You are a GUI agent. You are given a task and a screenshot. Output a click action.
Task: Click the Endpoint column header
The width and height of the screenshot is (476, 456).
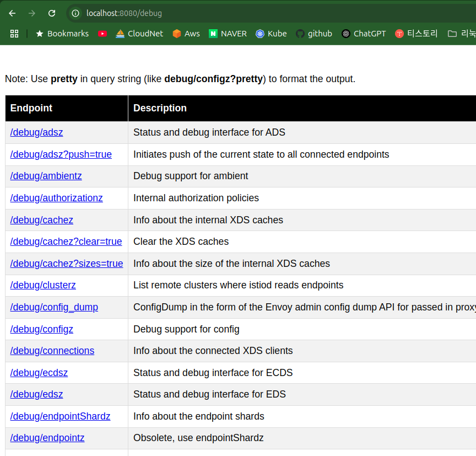pyautogui.click(x=67, y=108)
